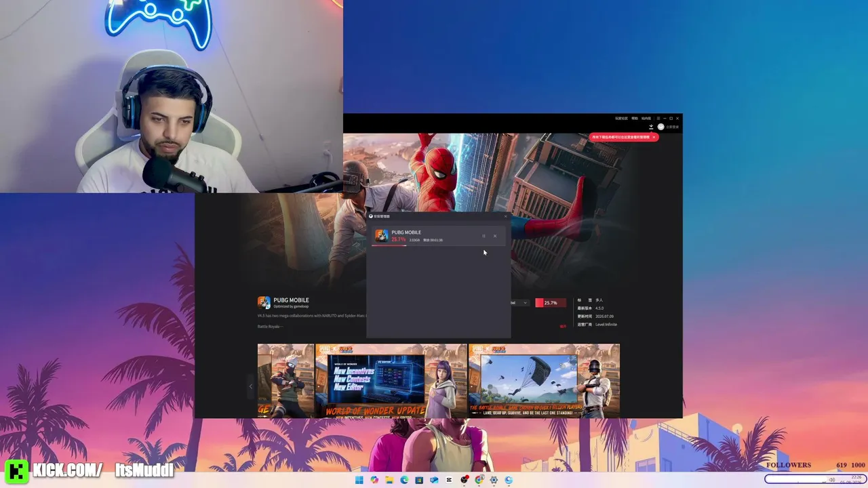Click the login text beside the avatar
868x488 pixels.
(x=672, y=127)
